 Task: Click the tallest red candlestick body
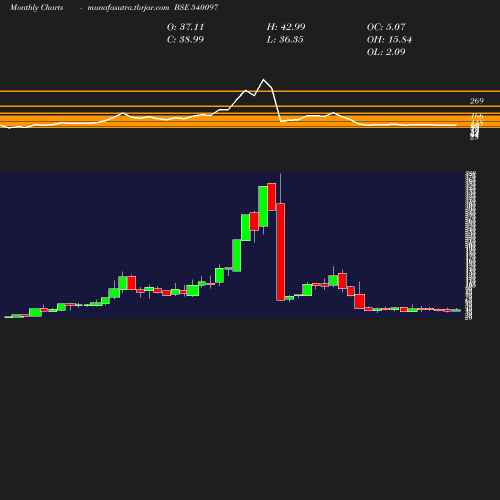(x=281, y=252)
